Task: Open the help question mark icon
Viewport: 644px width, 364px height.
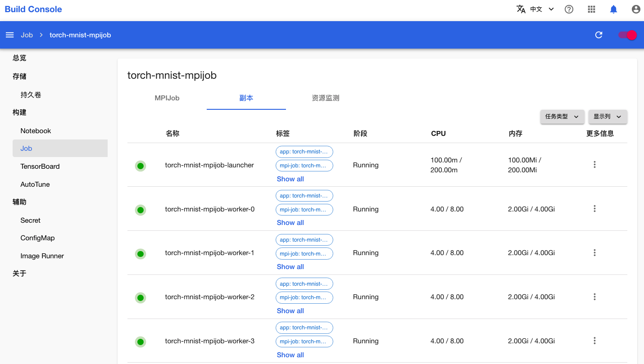Action: (x=569, y=9)
